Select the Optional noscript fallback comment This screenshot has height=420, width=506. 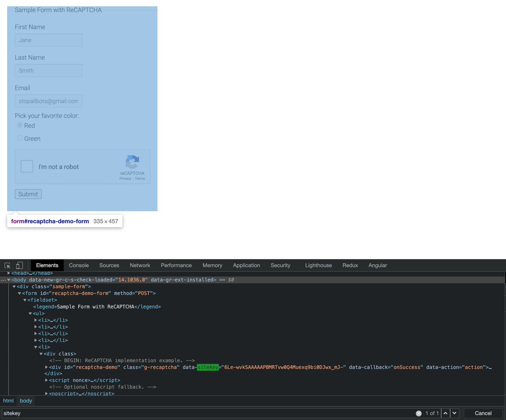[103, 387]
